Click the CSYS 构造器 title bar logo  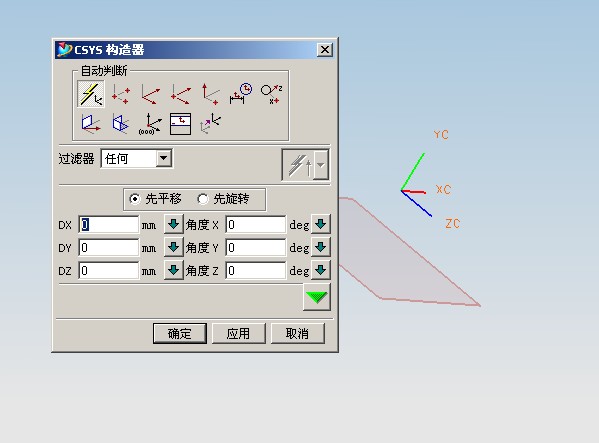click(x=64, y=50)
